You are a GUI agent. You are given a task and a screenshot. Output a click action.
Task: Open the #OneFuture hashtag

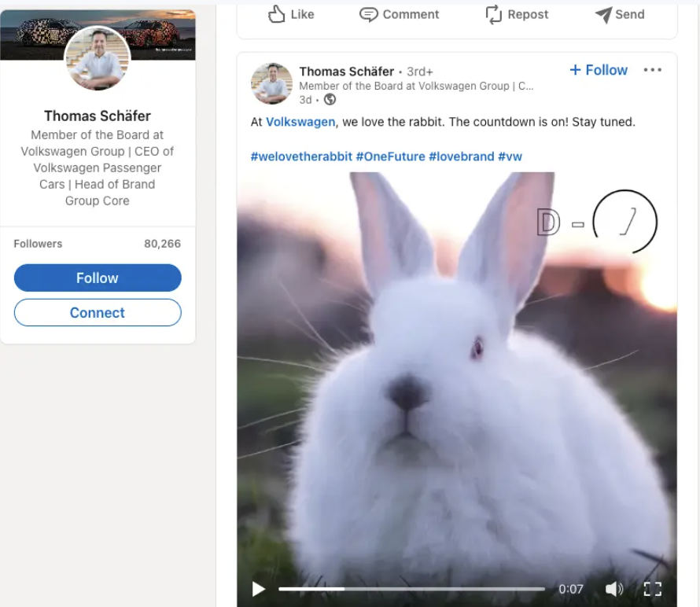(390, 156)
